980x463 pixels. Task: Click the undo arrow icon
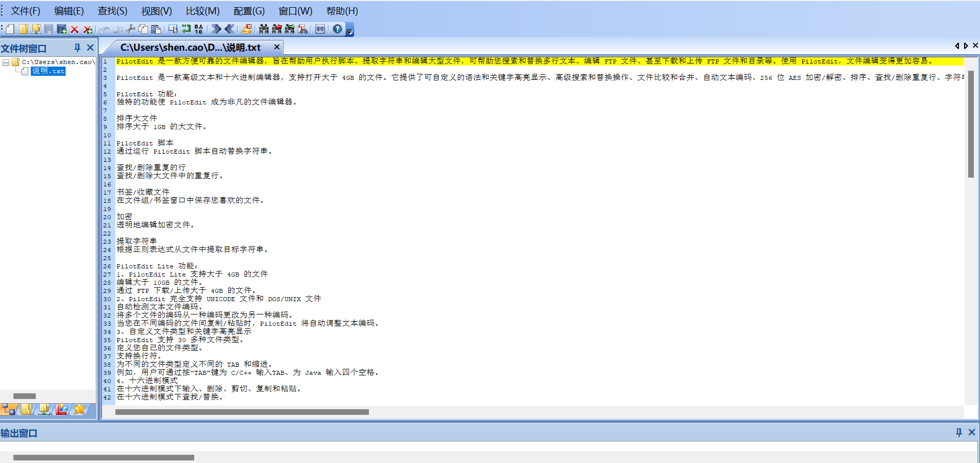pyautogui.click(x=105, y=30)
